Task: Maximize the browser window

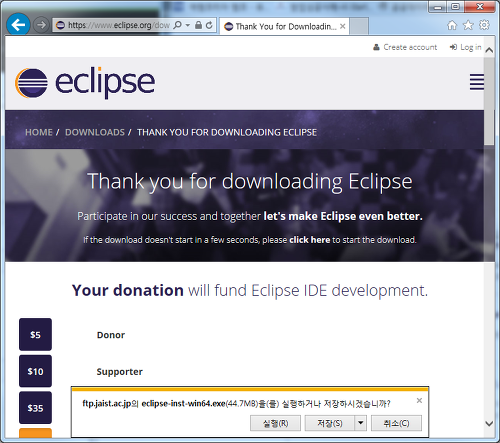Action: pyautogui.click(x=456, y=7)
